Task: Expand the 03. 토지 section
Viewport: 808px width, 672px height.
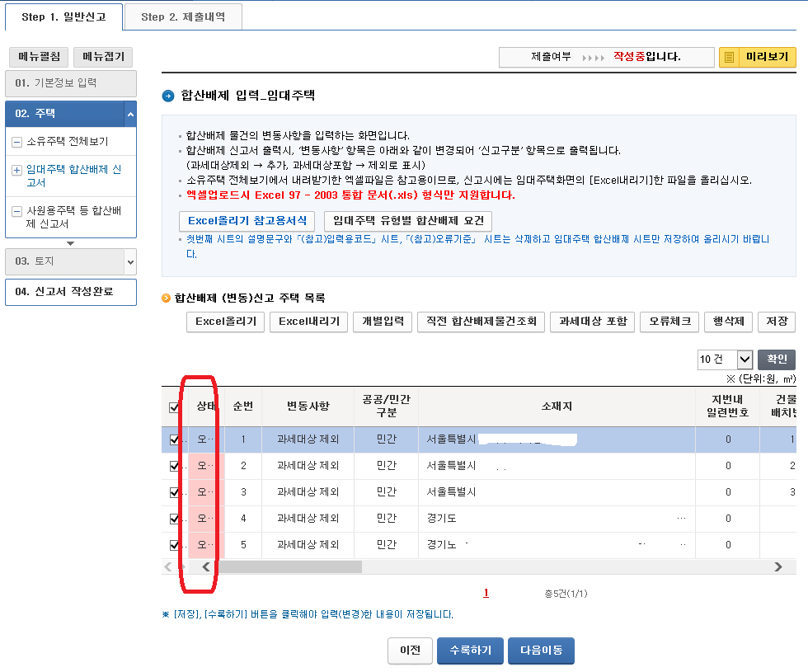Action: point(70,262)
